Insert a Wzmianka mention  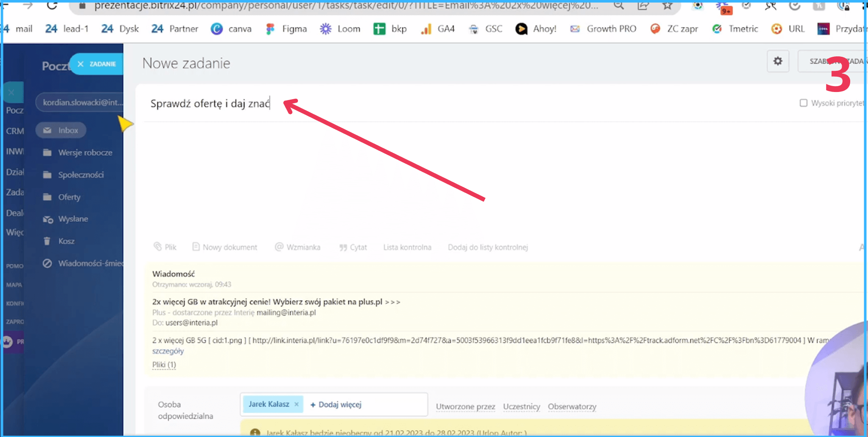[298, 247]
